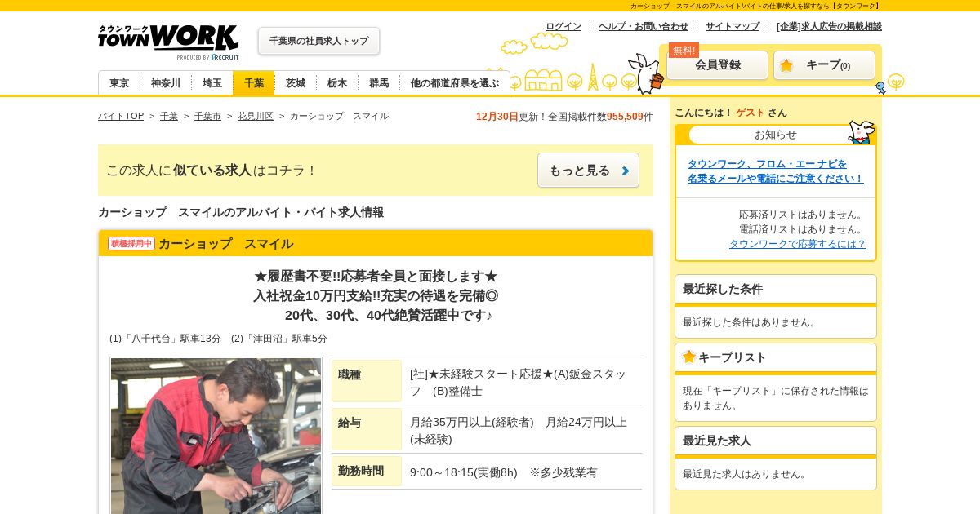The height and width of the screenshot is (514, 980).
Task: Click the page heading カーショップ スマイルのアルバイト・バイト求人情報
Action: click(x=241, y=212)
